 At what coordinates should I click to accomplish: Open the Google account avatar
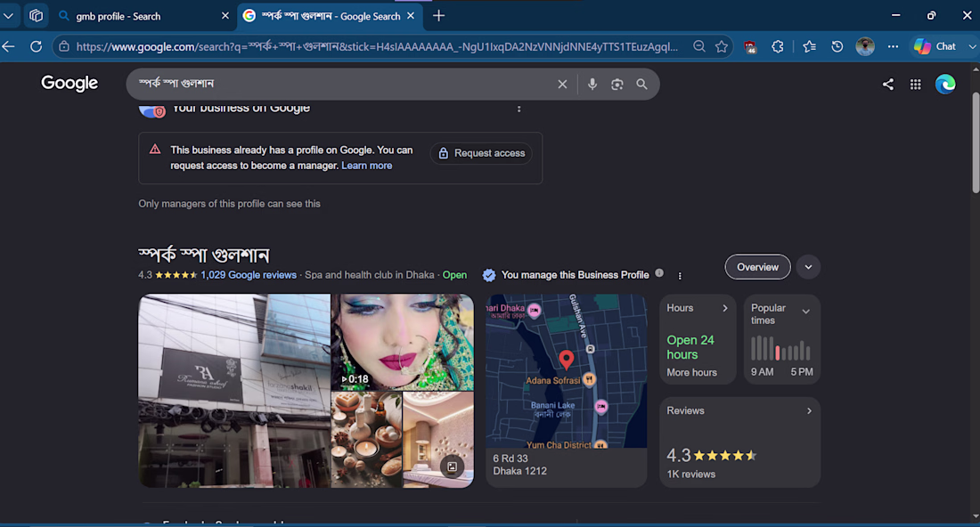945,84
